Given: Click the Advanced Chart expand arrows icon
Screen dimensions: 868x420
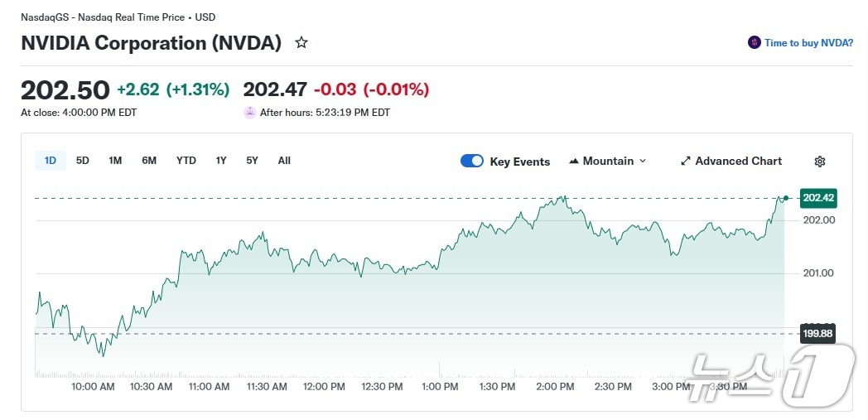Looking at the screenshot, I should click(x=686, y=162).
